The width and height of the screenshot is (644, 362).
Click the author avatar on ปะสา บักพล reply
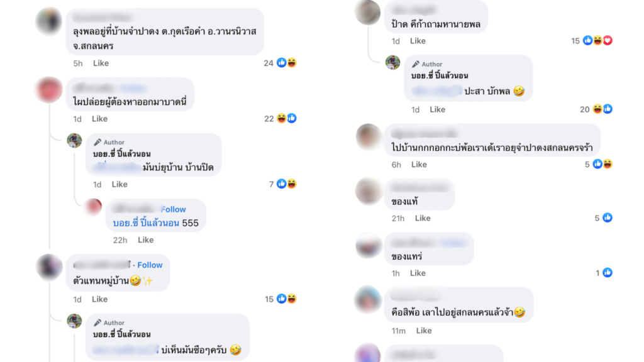392,62
